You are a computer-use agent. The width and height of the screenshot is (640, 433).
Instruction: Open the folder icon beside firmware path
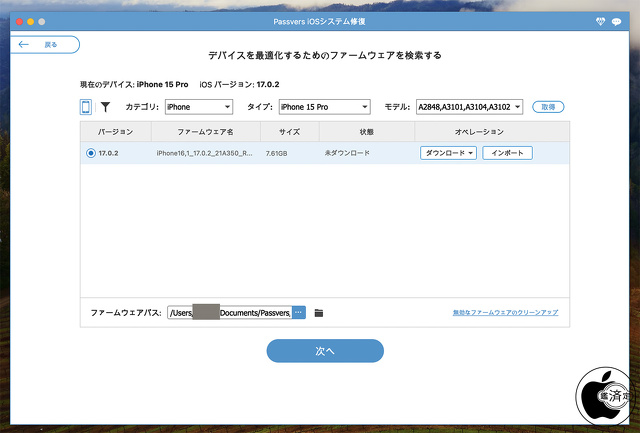319,313
